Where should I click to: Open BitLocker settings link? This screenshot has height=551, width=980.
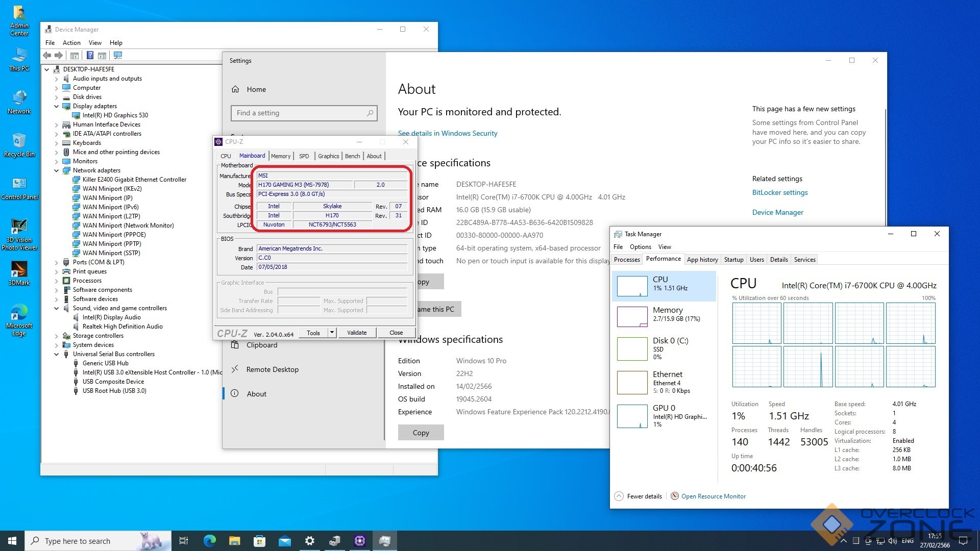tap(779, 192)
